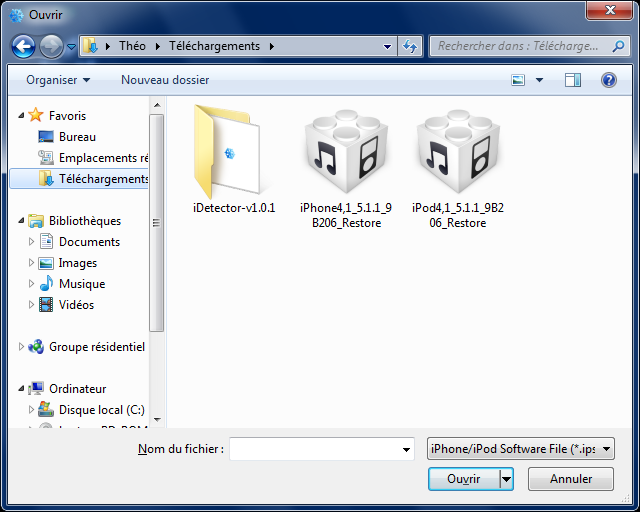
Task: Click the snowflake icon in title bar
Action: [17, 15]
